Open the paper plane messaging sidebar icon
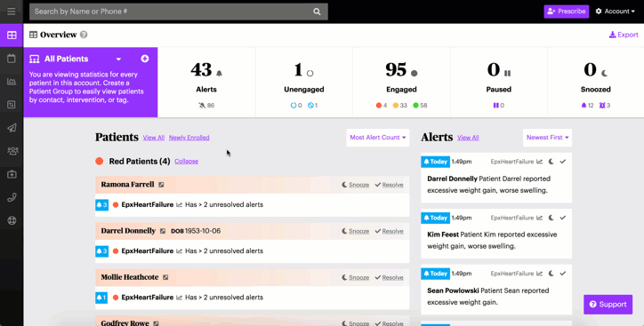The height and width of the screenshot is (326, 644). click(x=12, y=128)
